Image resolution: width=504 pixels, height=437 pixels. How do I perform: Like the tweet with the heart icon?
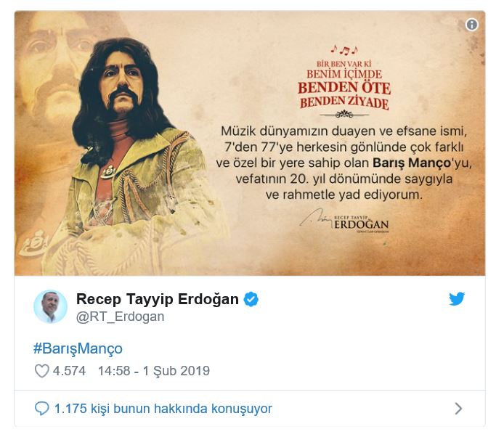click(x=42, y=371)
